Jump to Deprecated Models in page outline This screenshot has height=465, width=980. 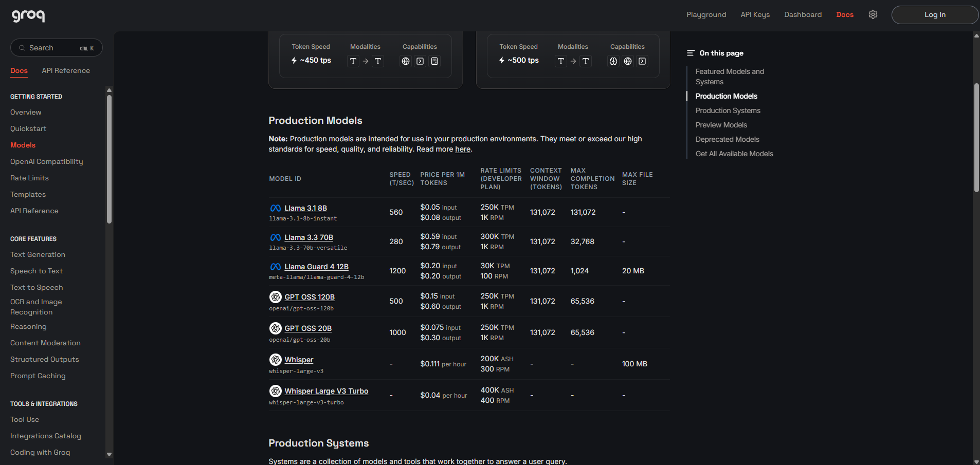(727, 139)
